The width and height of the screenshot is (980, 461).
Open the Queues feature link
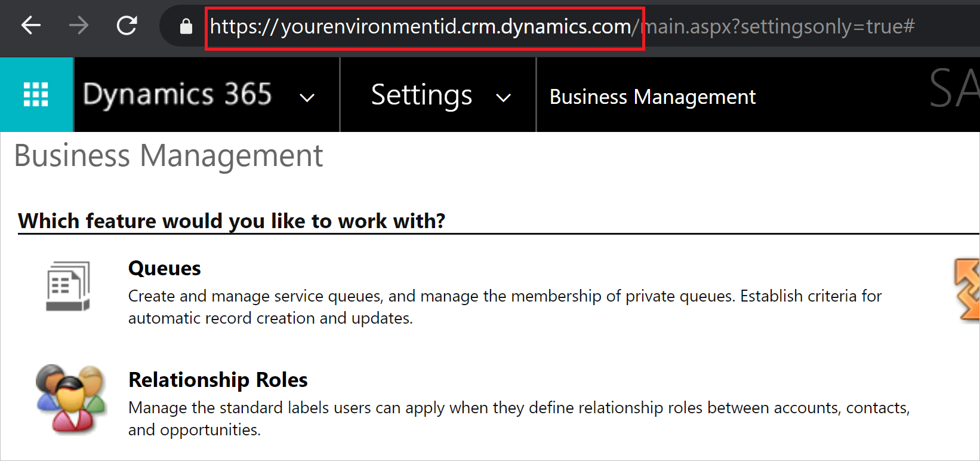(x=164, y=268)
